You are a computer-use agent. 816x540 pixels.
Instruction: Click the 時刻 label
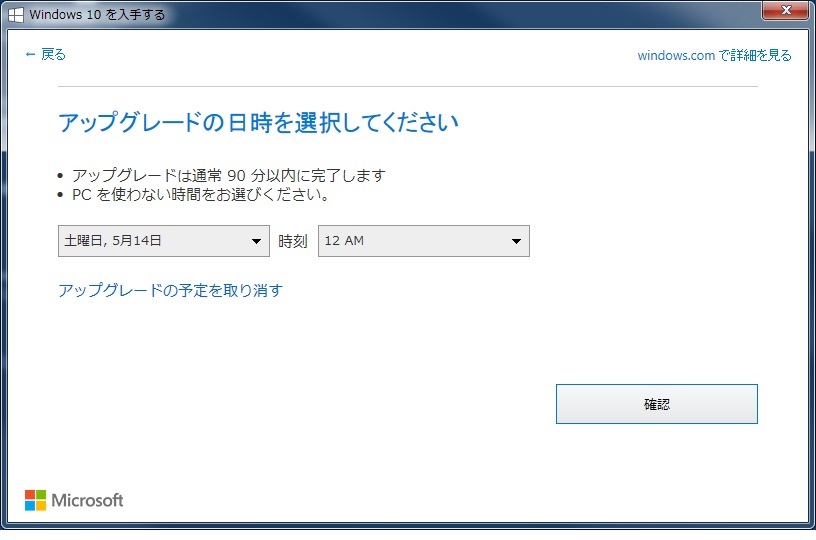click(x=293, y=241)
